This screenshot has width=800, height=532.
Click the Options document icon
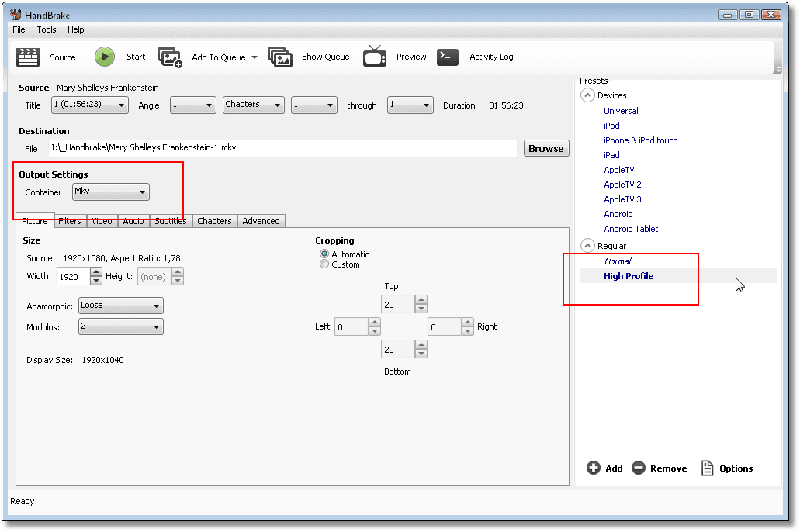[707, 468]
